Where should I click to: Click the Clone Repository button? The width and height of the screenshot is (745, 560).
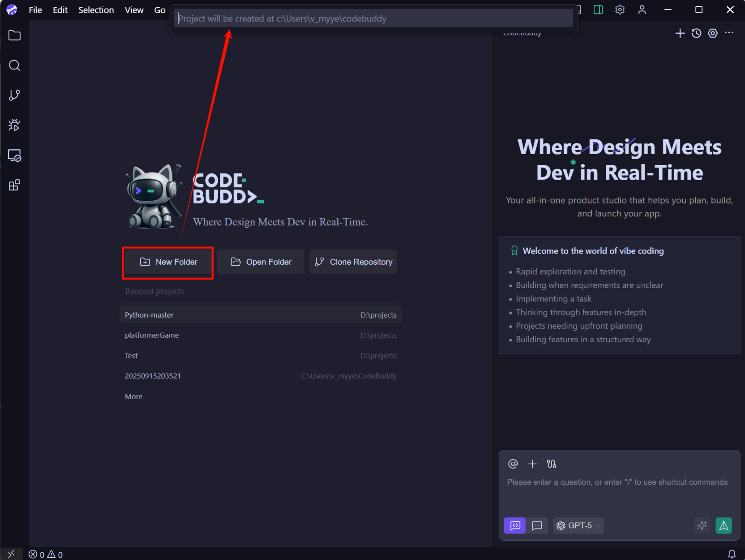[x=353, y=262]
